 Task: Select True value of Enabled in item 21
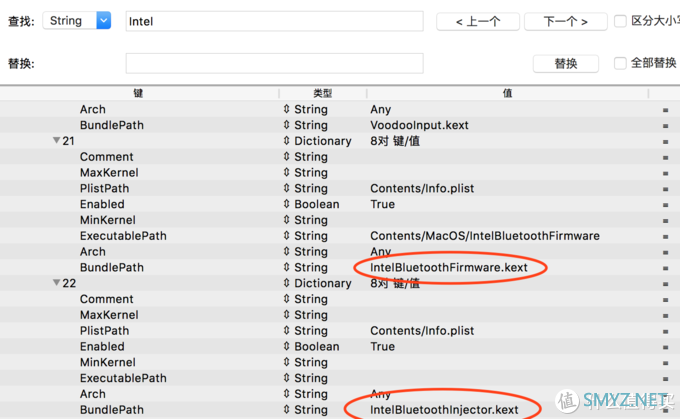[x=382, y=204]
